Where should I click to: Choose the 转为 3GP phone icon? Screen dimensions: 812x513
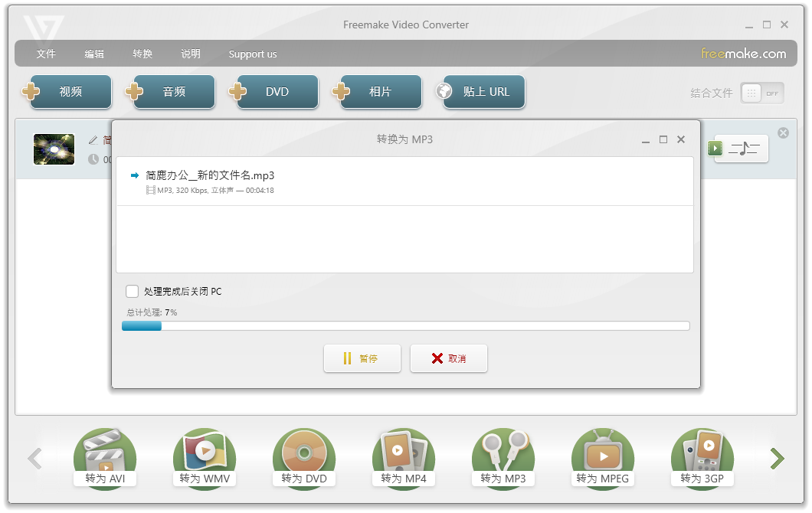coord(702,458)
